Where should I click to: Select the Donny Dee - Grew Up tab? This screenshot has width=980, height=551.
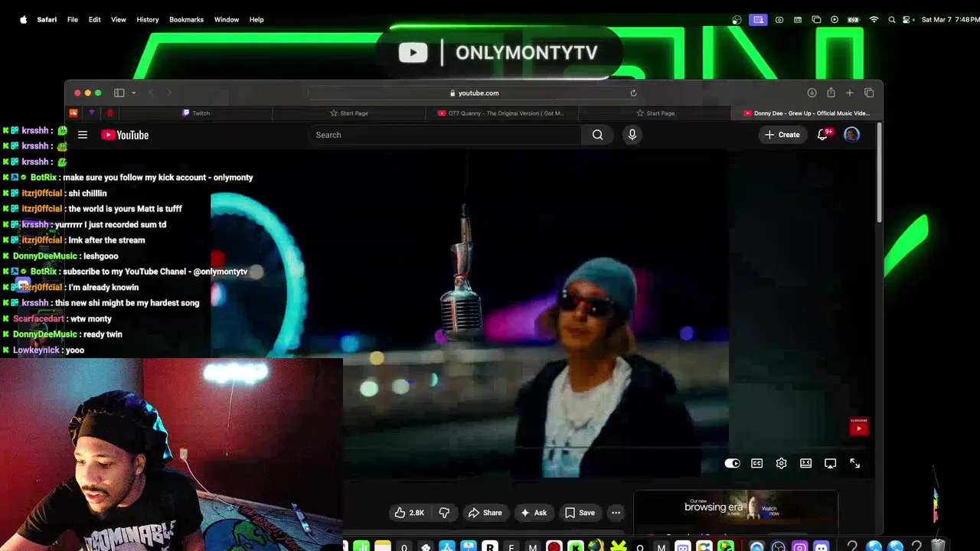[807, 112]
